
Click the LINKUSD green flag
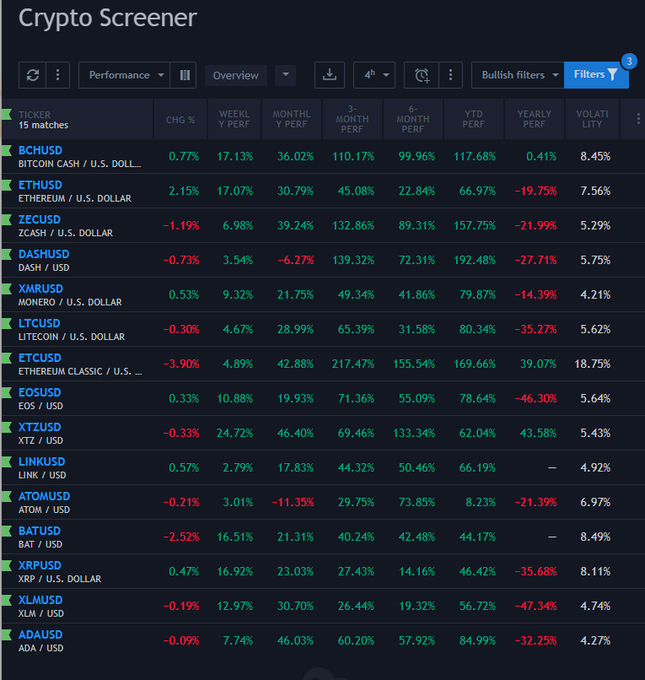pyautogui.click(x=7, y=462)
